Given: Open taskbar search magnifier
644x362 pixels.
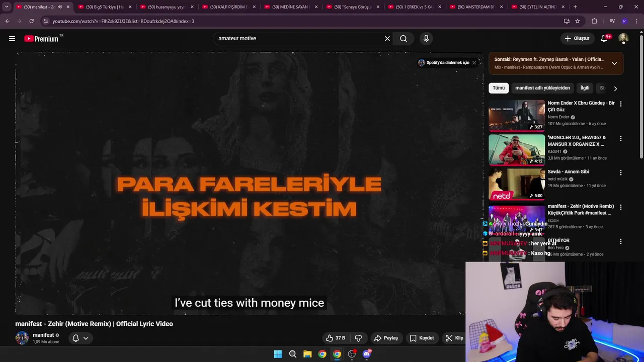Looking at the screenshot, I should [x=292, y=354].
